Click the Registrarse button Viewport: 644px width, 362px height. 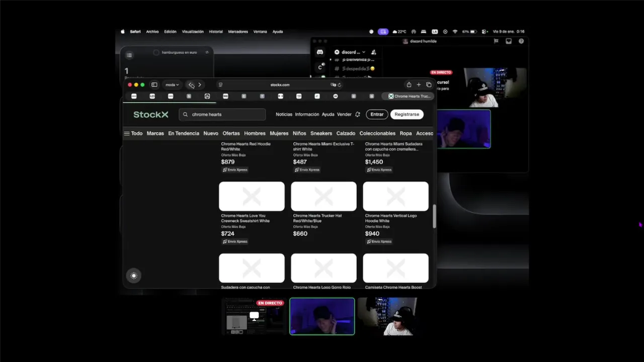coord(407,115)
